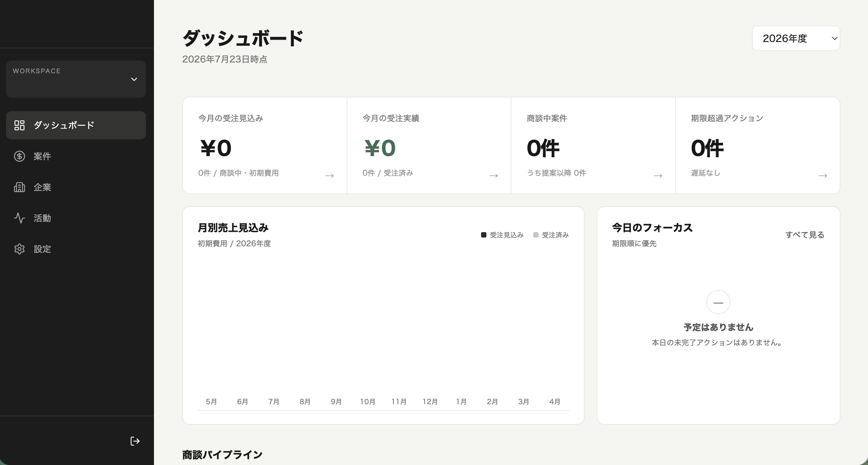Click the 10月 axis label
Viewport: 868px width, 465px height.
pos(368,402)
